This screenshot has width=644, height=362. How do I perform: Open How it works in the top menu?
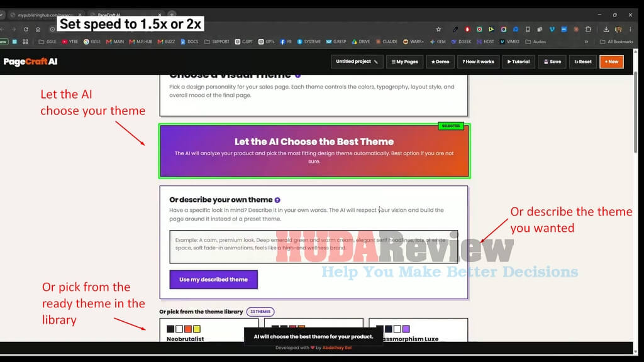click(x=479, y=62)
